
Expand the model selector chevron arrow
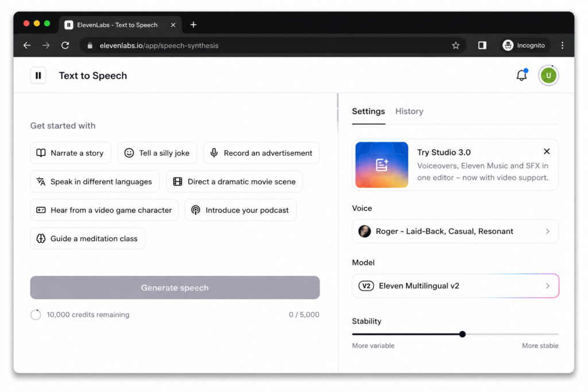pyautogui.click(x=547, y=286)
